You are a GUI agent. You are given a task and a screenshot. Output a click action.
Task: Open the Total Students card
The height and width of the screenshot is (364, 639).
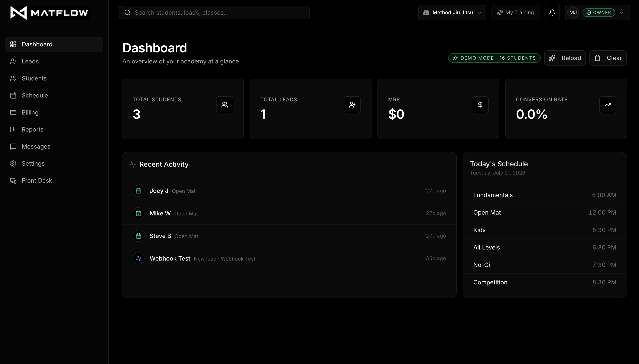[x=183, y=109]
